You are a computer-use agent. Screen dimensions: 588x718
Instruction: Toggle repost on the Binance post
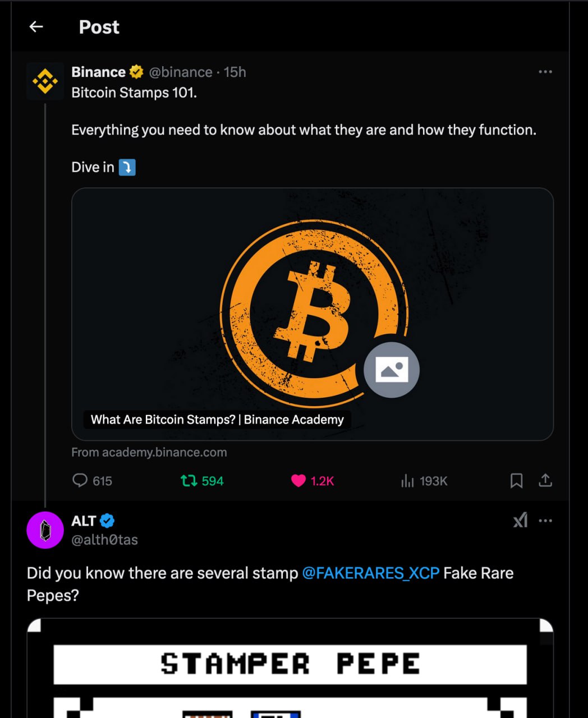click(x=189, y=481)
